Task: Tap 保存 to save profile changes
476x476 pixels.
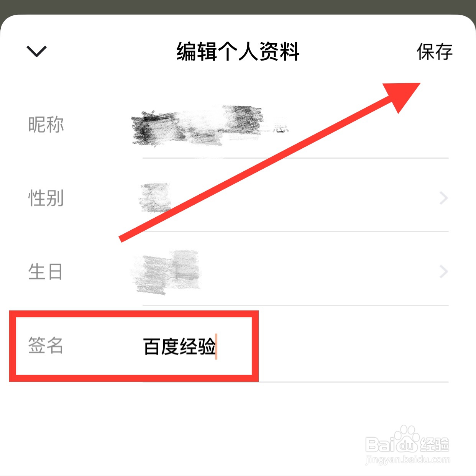Action: point(435,52)
